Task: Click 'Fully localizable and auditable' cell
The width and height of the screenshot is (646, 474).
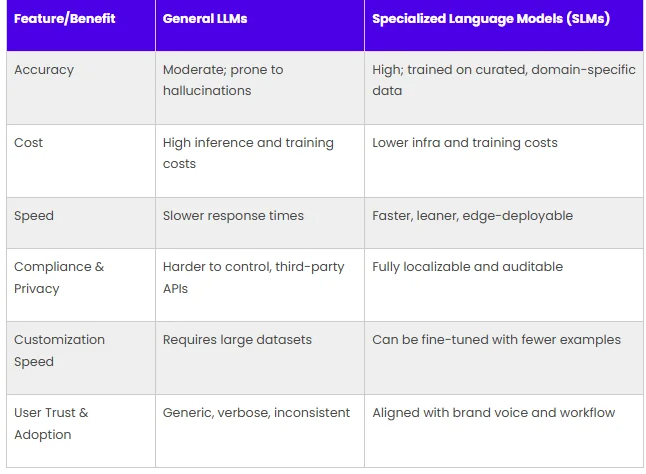Action: [467, 267]
